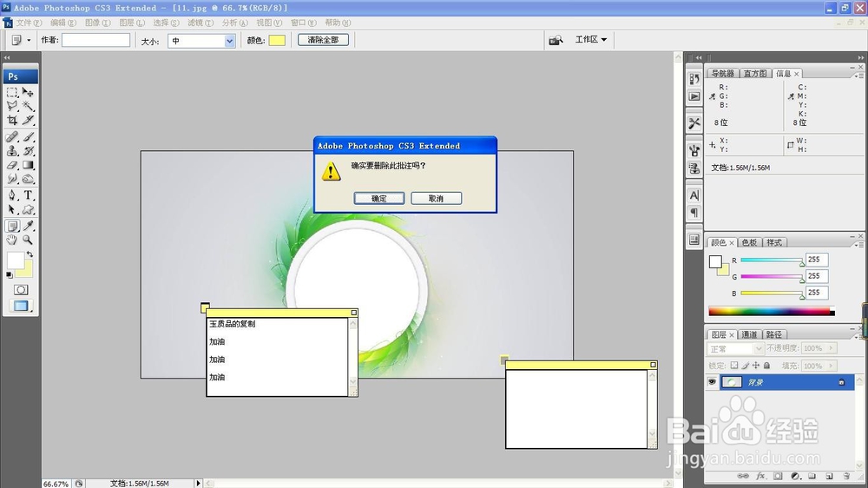Click the 清除全部 button
Screen dimensions: 868x488
coord(323,40)
